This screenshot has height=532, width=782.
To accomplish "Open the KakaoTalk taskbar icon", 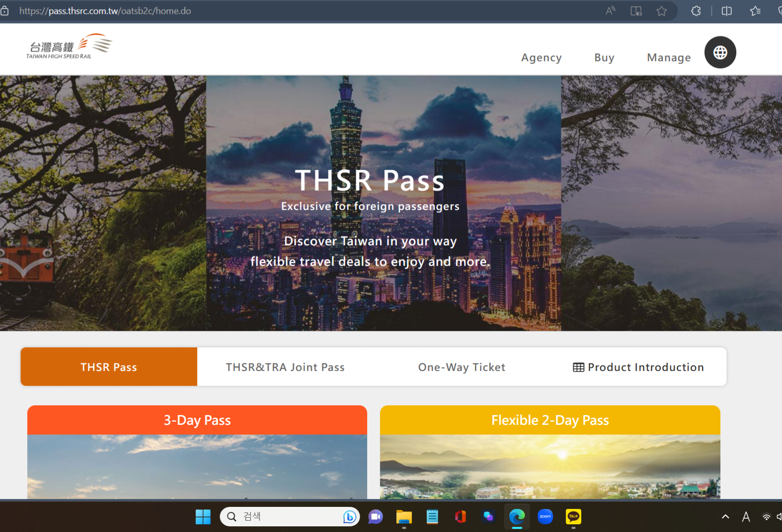I will 574,517.
